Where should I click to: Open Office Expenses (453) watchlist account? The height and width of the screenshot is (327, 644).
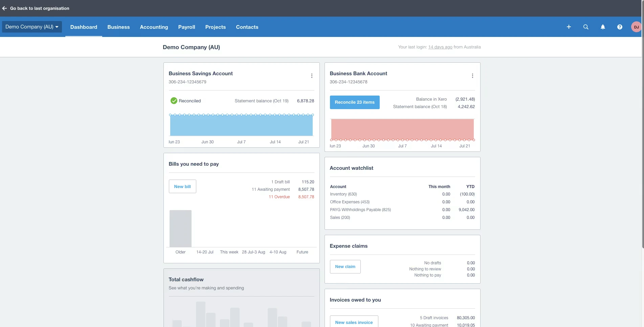[x=350, y=202]
